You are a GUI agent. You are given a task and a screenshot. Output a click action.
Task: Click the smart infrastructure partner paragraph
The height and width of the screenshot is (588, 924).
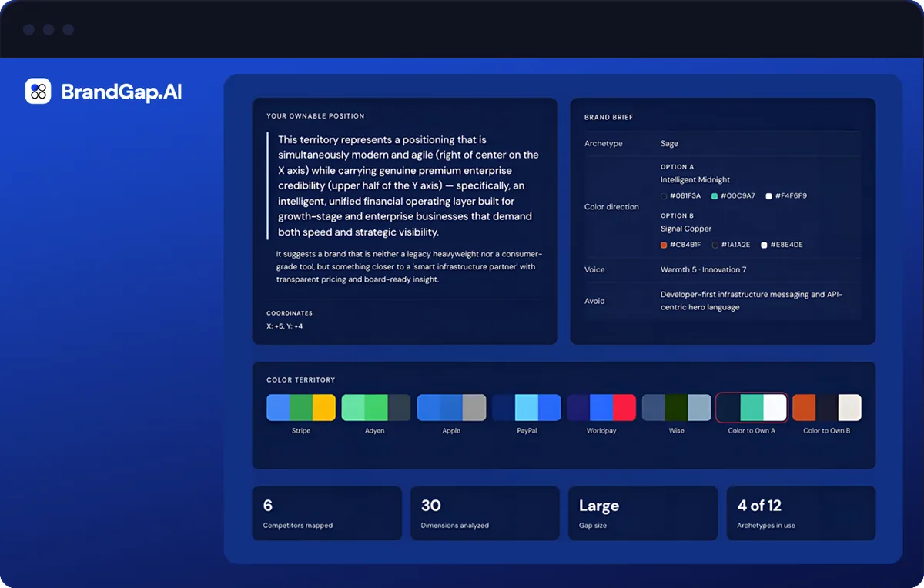tap(410, 267)
